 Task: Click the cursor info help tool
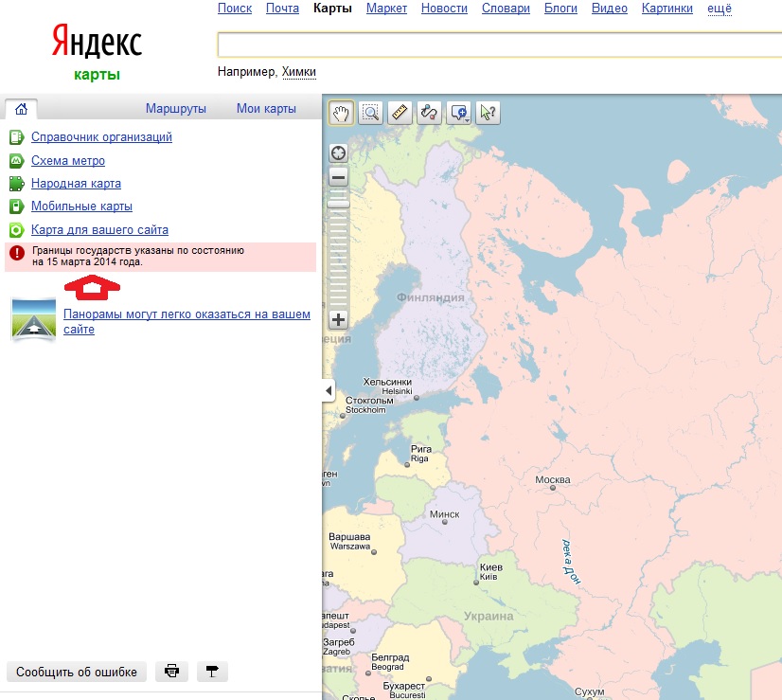click(489, 113)
